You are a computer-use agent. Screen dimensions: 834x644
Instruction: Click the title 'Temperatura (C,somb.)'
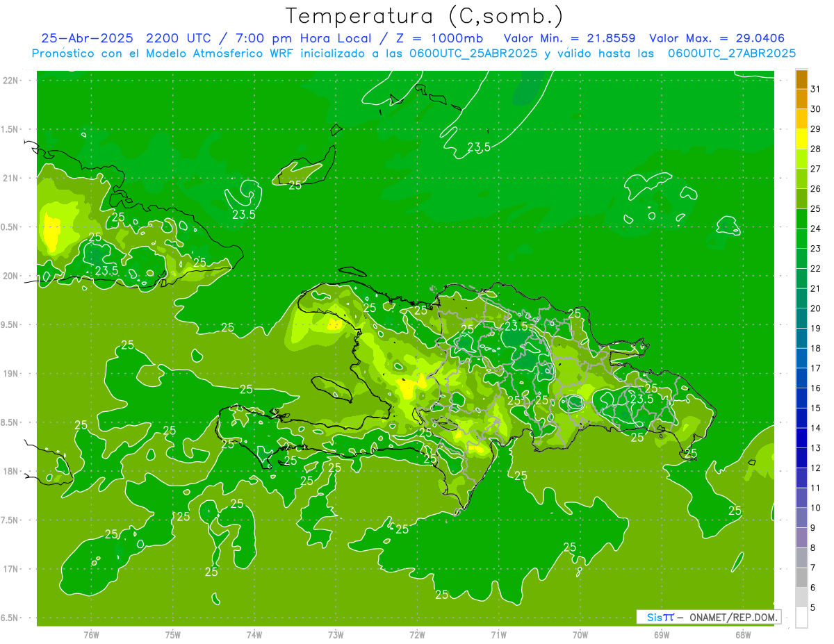pyautogui.click(x=424, y=17)
